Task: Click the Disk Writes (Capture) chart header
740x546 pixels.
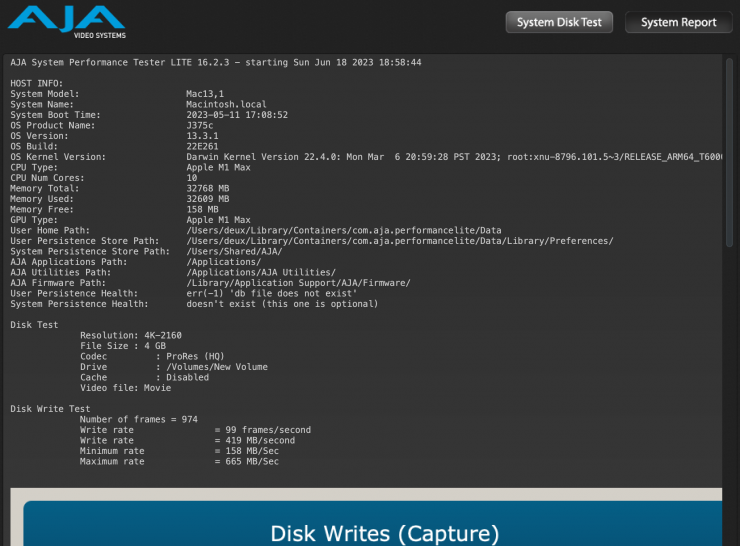Action: [385, 532]
